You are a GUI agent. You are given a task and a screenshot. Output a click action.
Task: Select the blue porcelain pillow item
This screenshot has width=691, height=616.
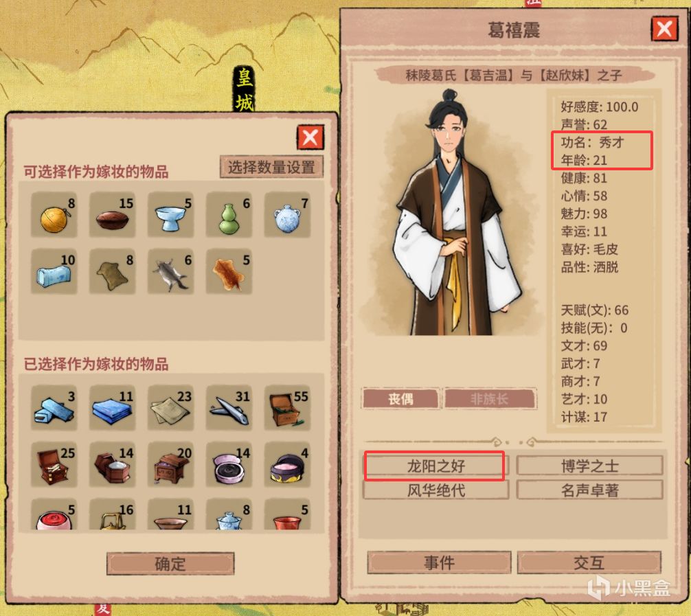pyautogui.click(x=54, y=271)
